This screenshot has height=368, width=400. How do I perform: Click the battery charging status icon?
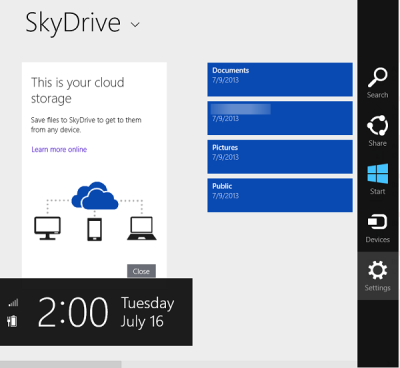pyautogui.click(x=12, y=321)
